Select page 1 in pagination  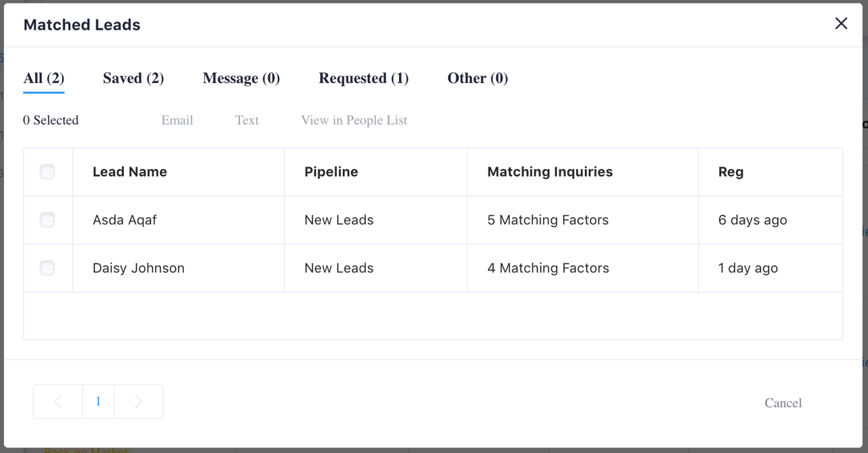tap(98, 402)
